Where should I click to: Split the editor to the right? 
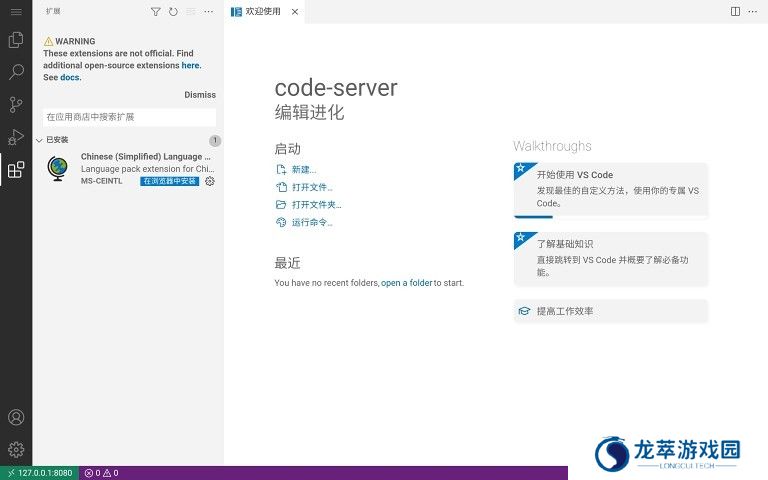pos(735,12)
